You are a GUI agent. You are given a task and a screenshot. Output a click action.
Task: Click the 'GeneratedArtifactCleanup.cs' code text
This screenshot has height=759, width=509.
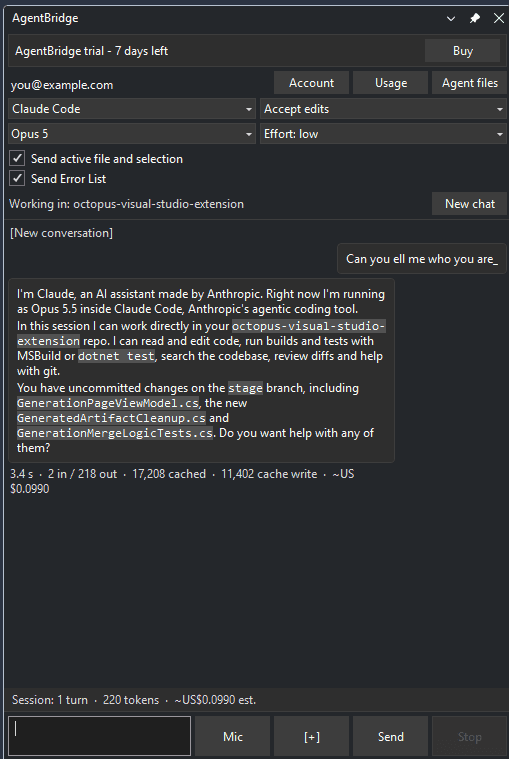pos(111,418)
